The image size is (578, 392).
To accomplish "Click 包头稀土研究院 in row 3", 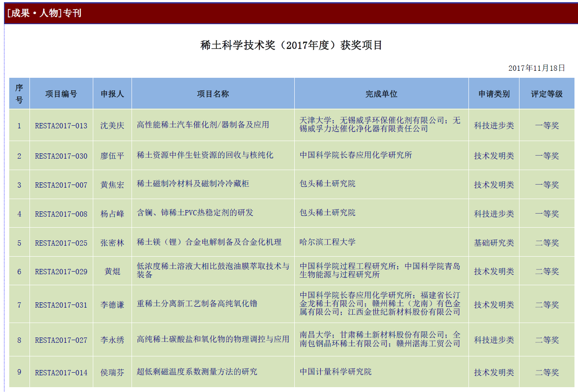I will [x=328, y=184].
